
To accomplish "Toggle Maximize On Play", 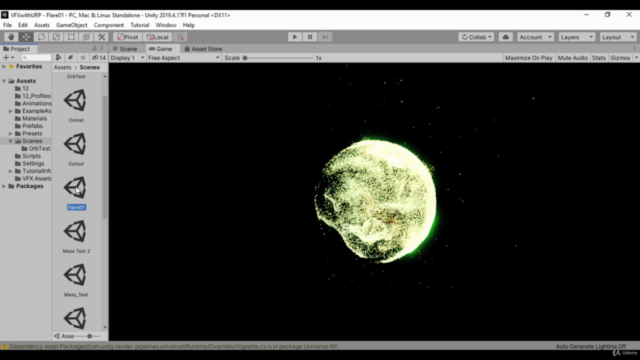I will tap(529, 58).
